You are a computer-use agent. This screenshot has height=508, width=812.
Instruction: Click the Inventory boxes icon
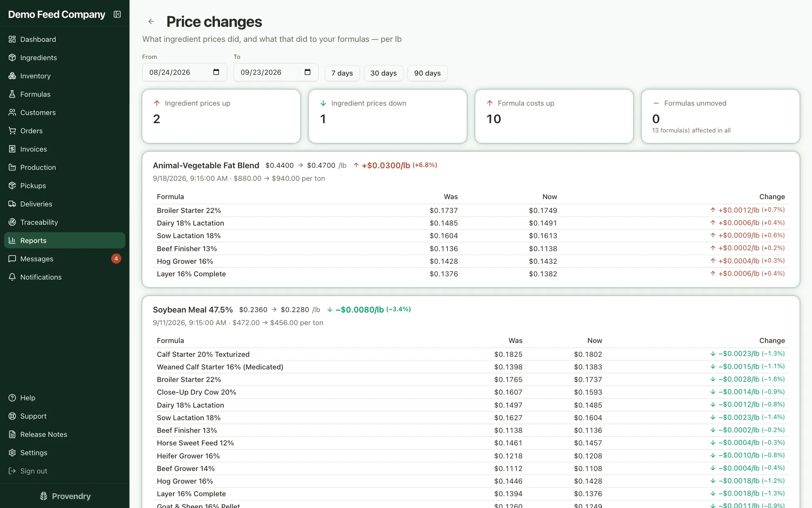pyautogui.click(x=12, y=76)
